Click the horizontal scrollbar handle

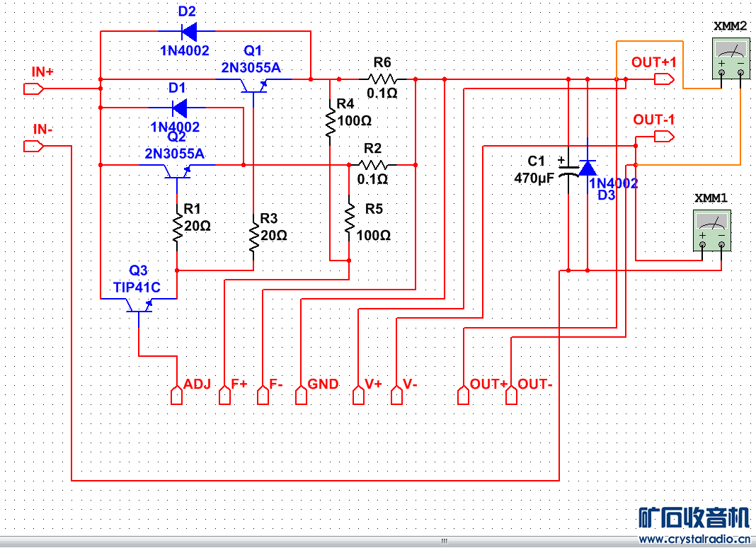coord(445,541)
